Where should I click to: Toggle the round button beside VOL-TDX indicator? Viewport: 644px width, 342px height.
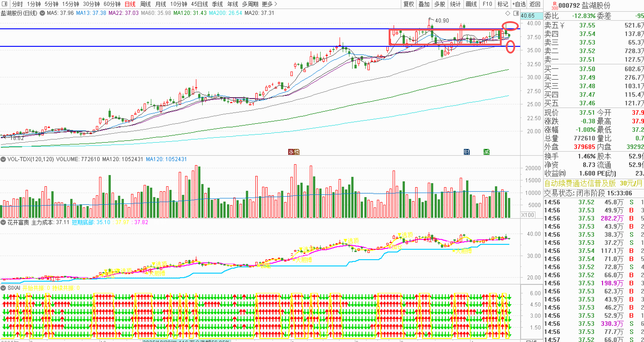[x=3, y=159]
